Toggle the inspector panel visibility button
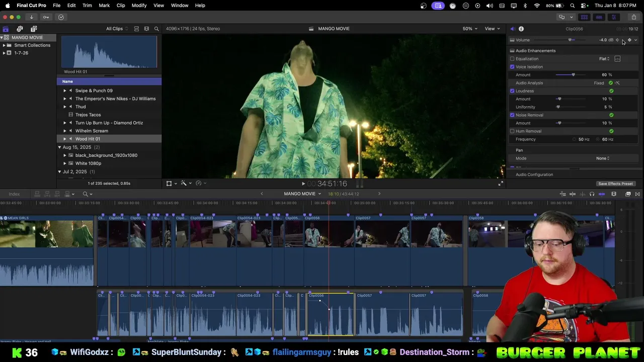This screenshot has height=362, width=644. click(613, 17)
